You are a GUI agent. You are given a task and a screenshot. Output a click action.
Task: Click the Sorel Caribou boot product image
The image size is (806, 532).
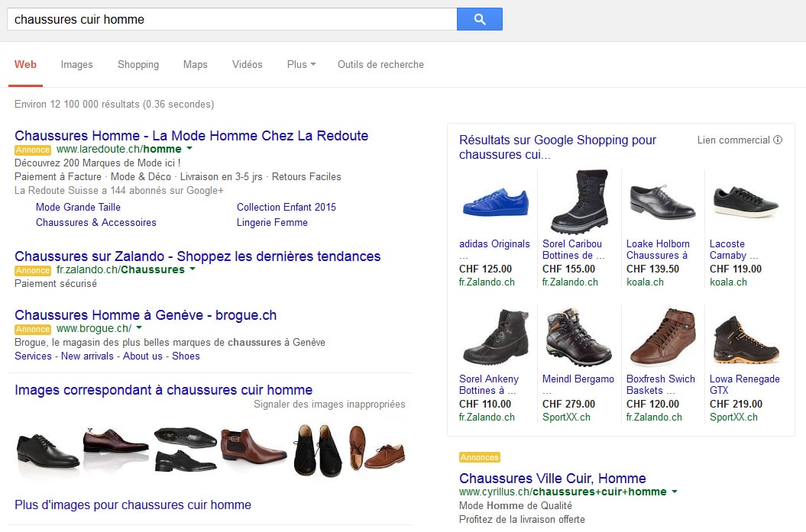pos(579,202)
